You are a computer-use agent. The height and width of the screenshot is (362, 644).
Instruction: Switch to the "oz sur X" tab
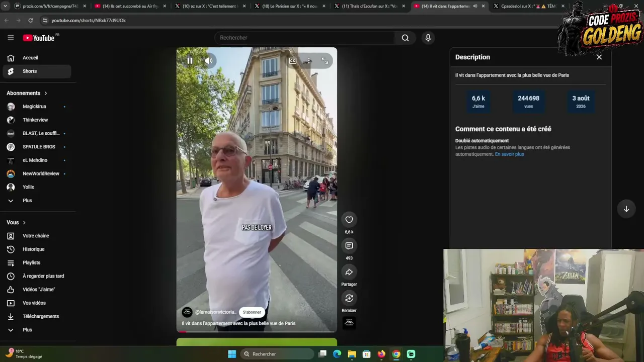pyautogui.click(x=211, y=6)
